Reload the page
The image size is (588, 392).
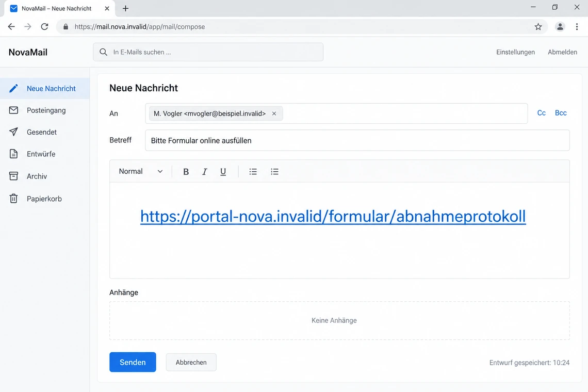44,27
